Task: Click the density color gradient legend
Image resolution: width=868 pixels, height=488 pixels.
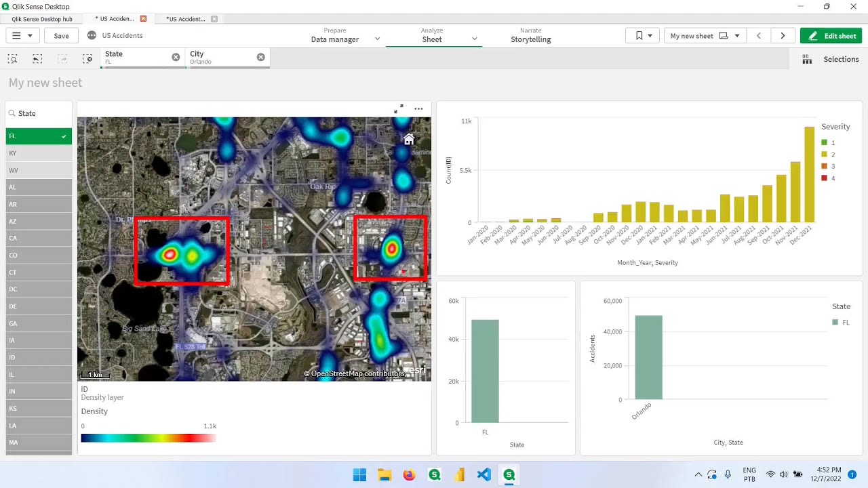Action: pos(149,438)
